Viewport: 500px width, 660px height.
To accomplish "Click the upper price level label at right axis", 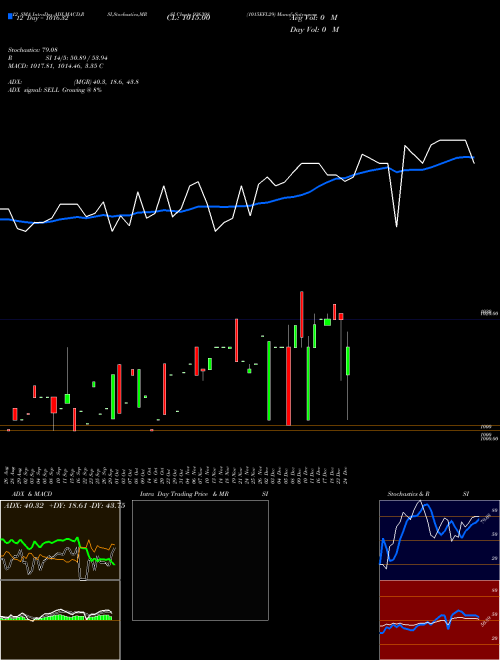I will pyautogui.click(x=489, y=313).
